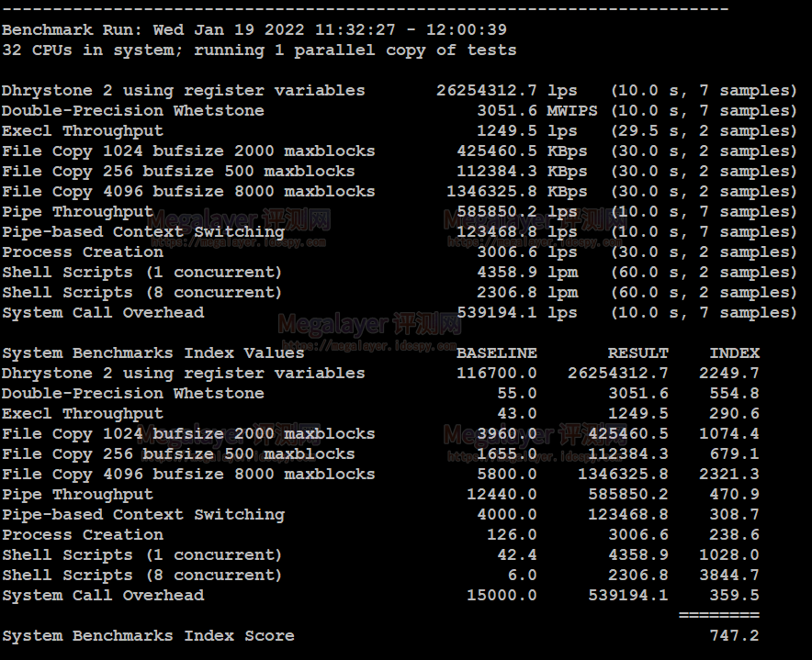Click index-table 'Pipe-based Context Switching' row label
The width and height of the screenshot is (812, 660).
click(x=143, y=515)
